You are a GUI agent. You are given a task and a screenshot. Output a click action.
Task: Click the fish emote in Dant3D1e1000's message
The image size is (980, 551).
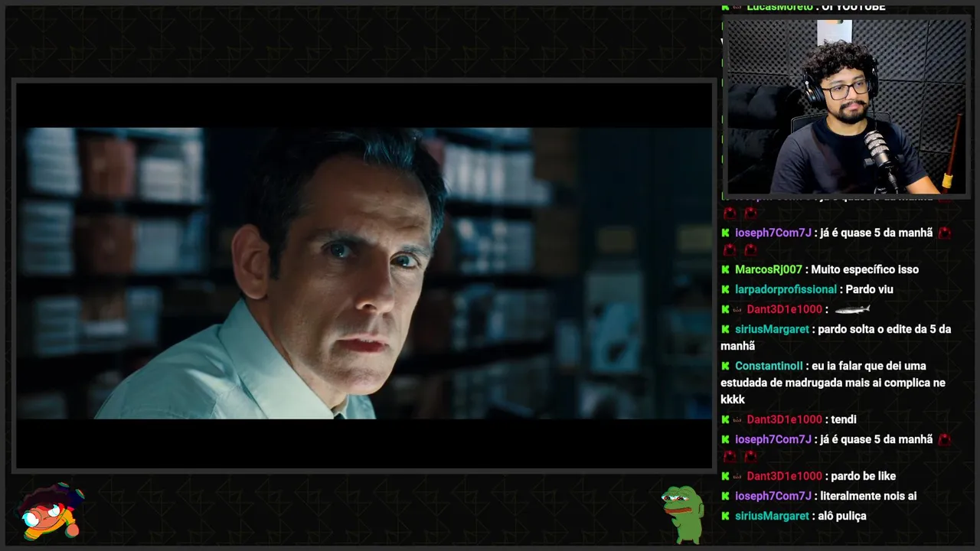(x=852, y=309)
